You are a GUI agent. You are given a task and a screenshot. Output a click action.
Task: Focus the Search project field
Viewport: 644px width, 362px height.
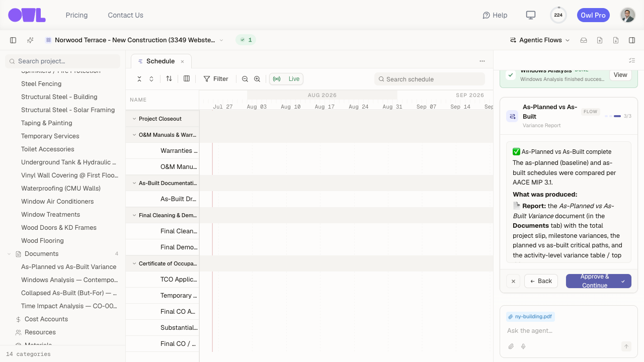click(62, 61)
